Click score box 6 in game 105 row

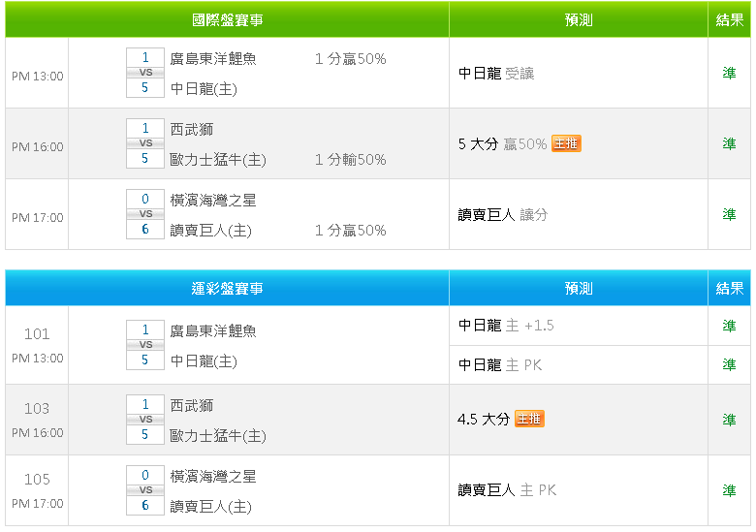pyautogui.click(x=145, y=505)
